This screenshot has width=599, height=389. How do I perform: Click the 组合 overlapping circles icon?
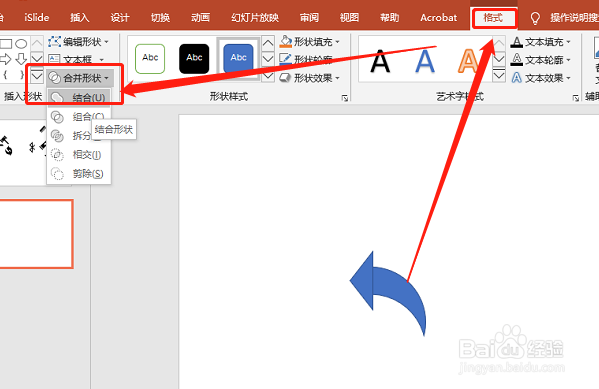pyautogui.click(x=57, y=117)
